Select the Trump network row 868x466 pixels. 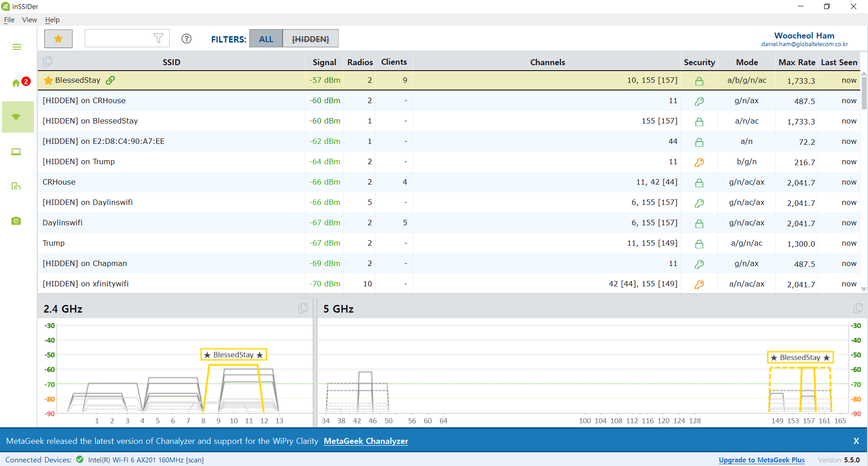[449, 243]
